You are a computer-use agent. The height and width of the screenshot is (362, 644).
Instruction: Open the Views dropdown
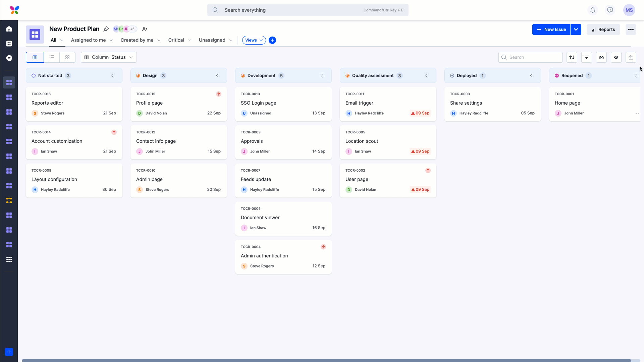pyautogui.click(x=254, y=40)
